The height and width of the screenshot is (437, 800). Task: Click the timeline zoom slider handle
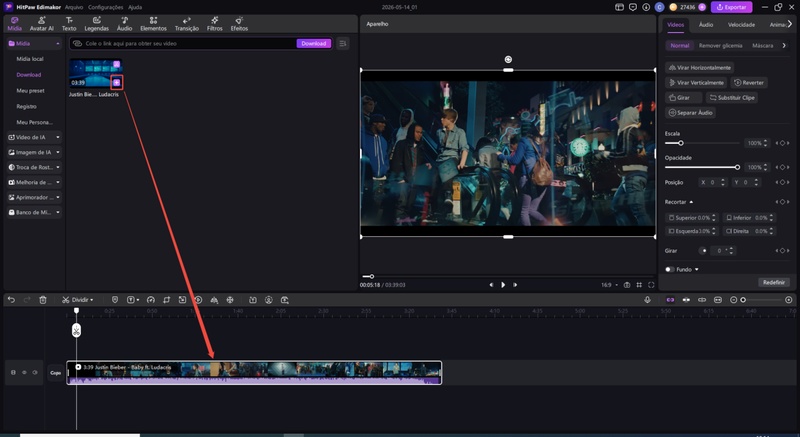[x=743, y=300]
